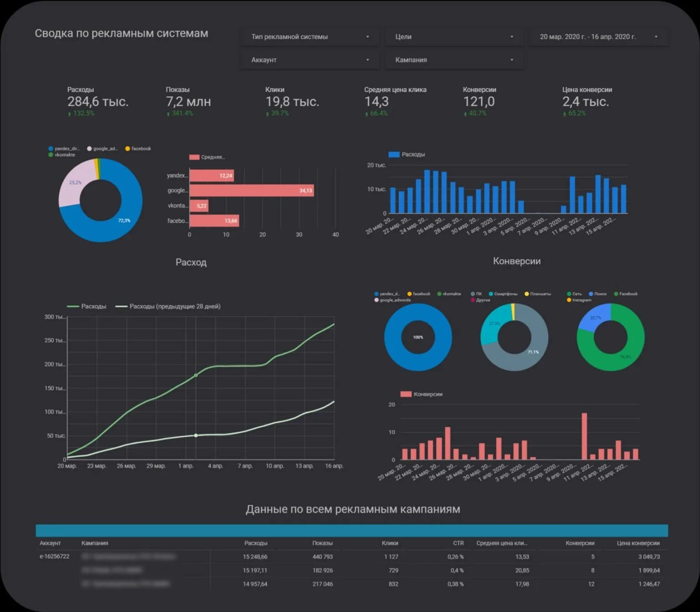This screenshot has height=612, width=700.
Task: Click the ПК legend item in device donut
Action: 476,294
